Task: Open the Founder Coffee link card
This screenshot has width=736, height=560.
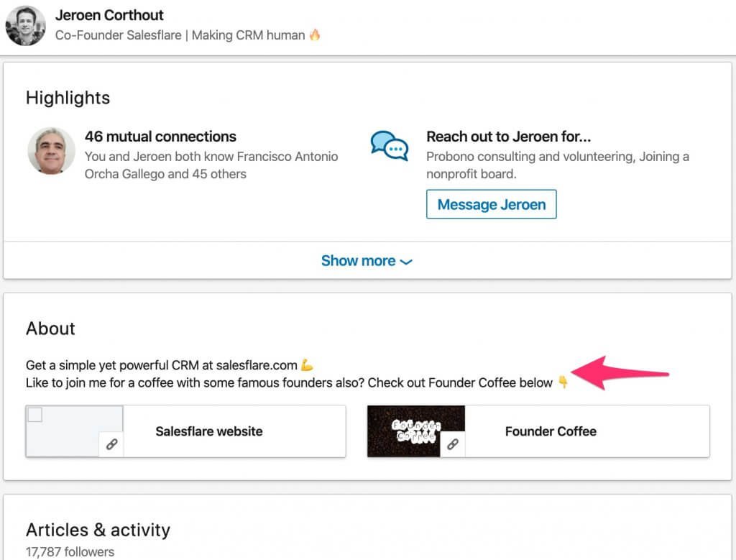Action: click(551, 431)
